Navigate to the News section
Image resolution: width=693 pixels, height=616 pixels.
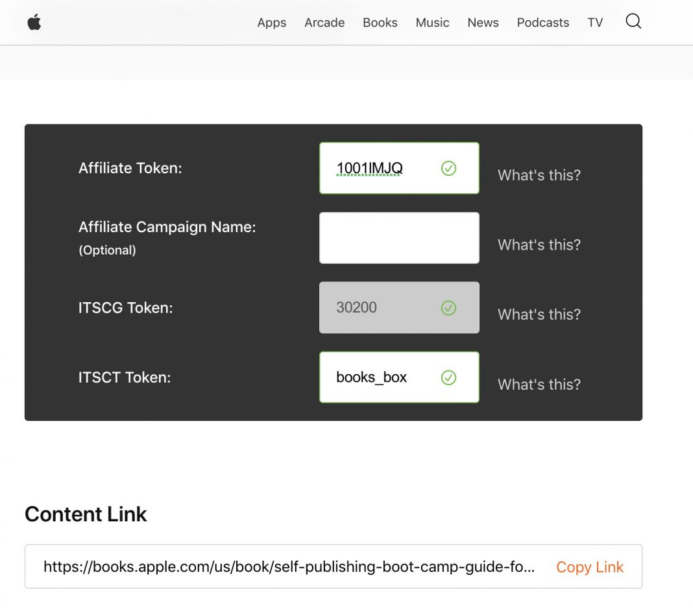tap(483, 23)
